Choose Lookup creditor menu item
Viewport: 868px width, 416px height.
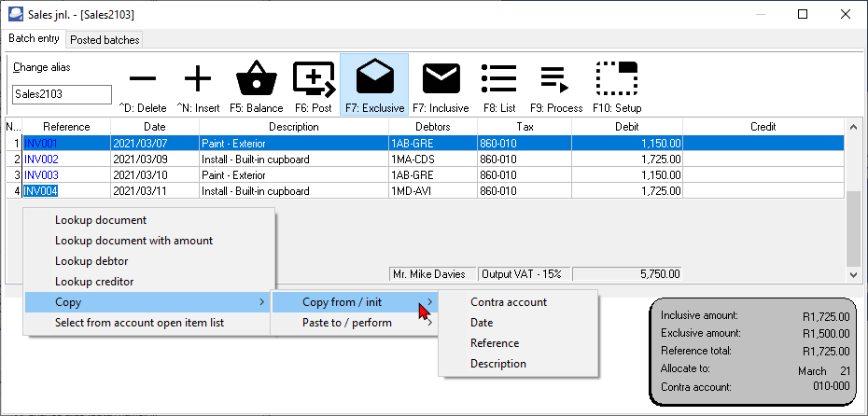(149, 282)
